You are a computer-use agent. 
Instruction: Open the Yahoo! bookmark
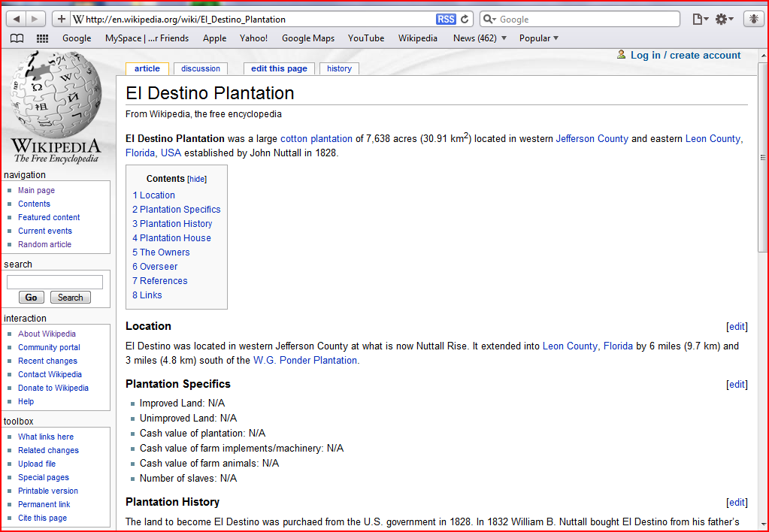click(x=253, y=38)
